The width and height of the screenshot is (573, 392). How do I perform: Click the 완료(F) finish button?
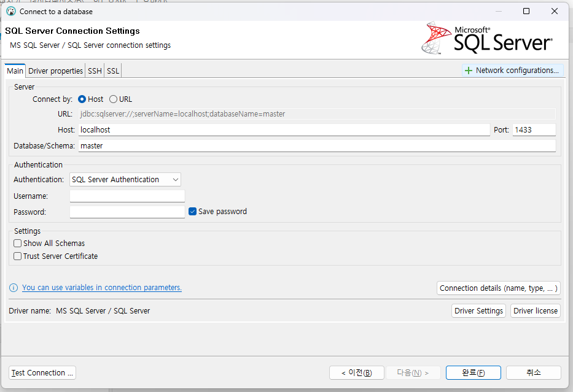(x=474, y=372)
